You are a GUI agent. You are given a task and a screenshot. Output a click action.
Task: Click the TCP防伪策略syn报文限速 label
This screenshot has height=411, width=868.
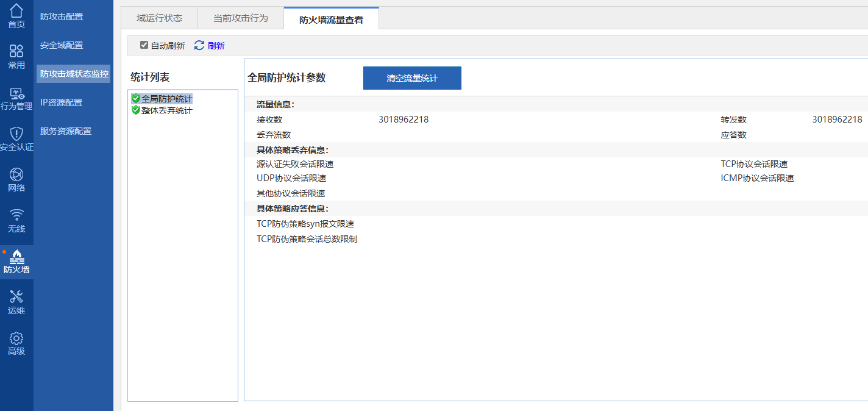(305, 224)
